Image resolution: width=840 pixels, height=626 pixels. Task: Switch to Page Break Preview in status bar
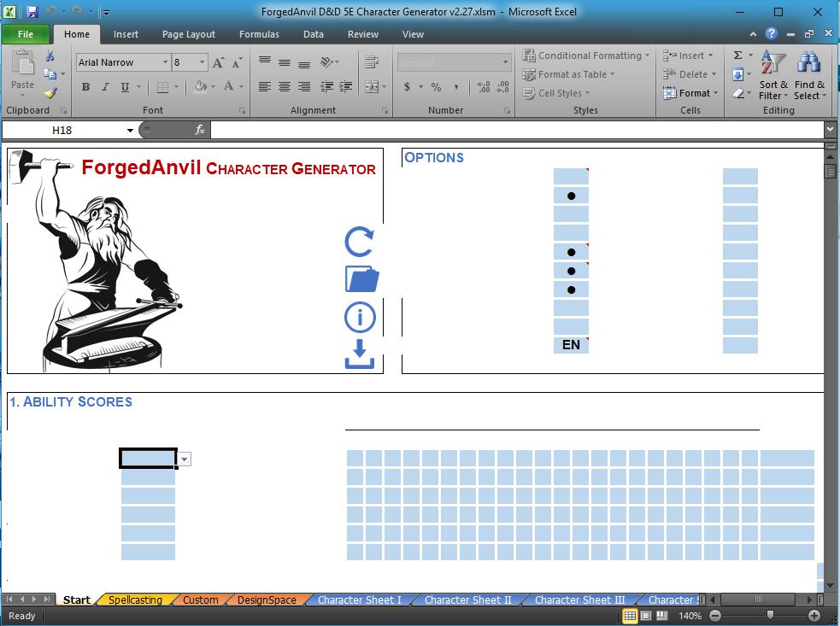pos(662,616)
